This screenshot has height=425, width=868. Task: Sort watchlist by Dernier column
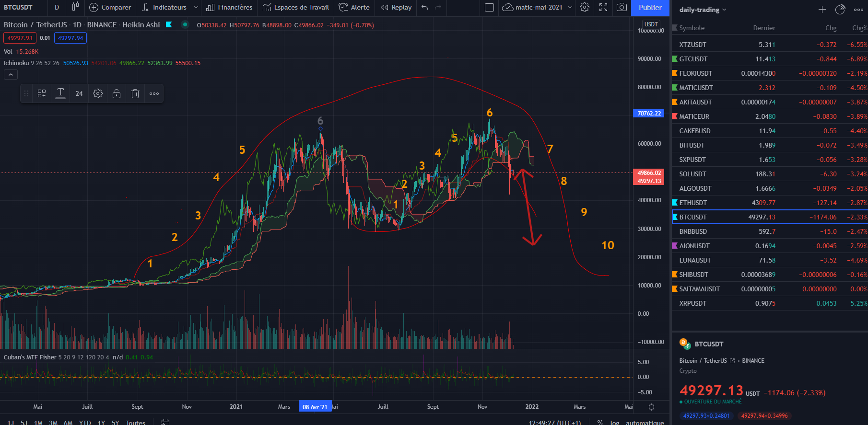(x=764, y=28)
